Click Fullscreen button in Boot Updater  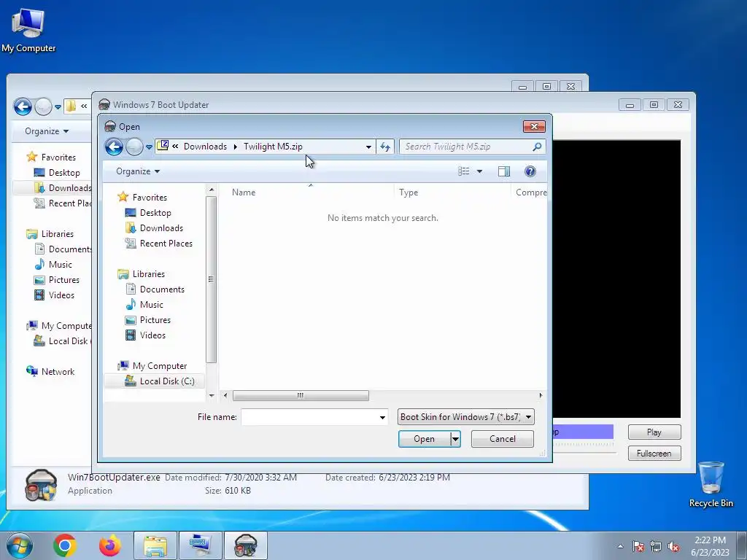point(654,454)
